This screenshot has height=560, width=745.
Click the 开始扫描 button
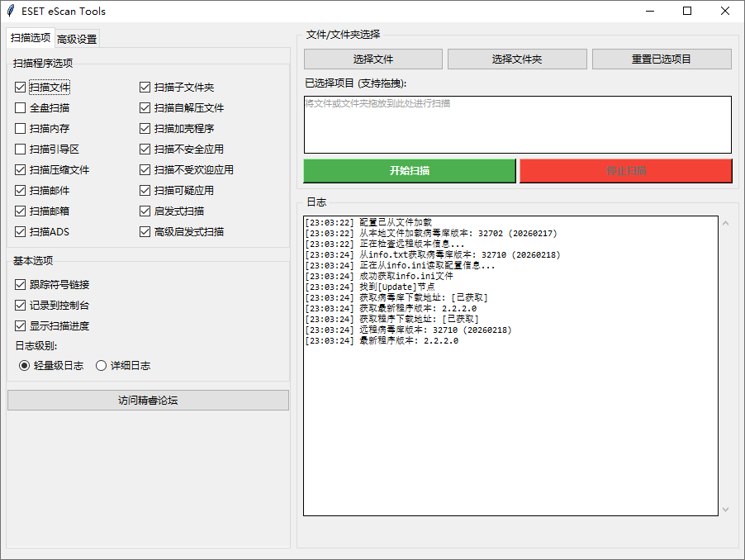tap(410, 170)
